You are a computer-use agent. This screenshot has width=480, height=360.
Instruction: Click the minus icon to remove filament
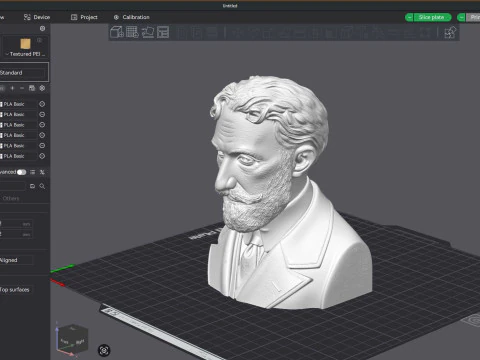point(22,88)
